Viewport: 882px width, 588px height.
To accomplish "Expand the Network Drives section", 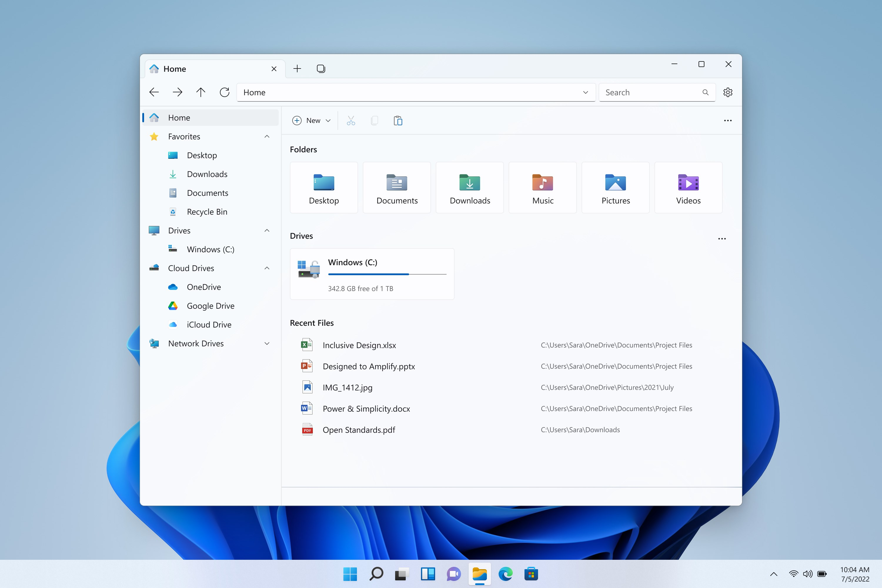I will pos(267,343).
